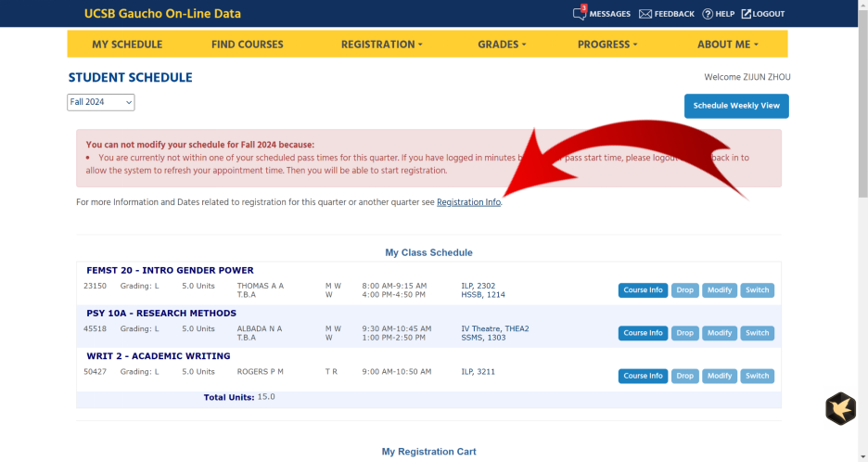This screenshot has width=868, height=462.
Task: Expand the Progress menu
Action: click(x=607, y=45)
